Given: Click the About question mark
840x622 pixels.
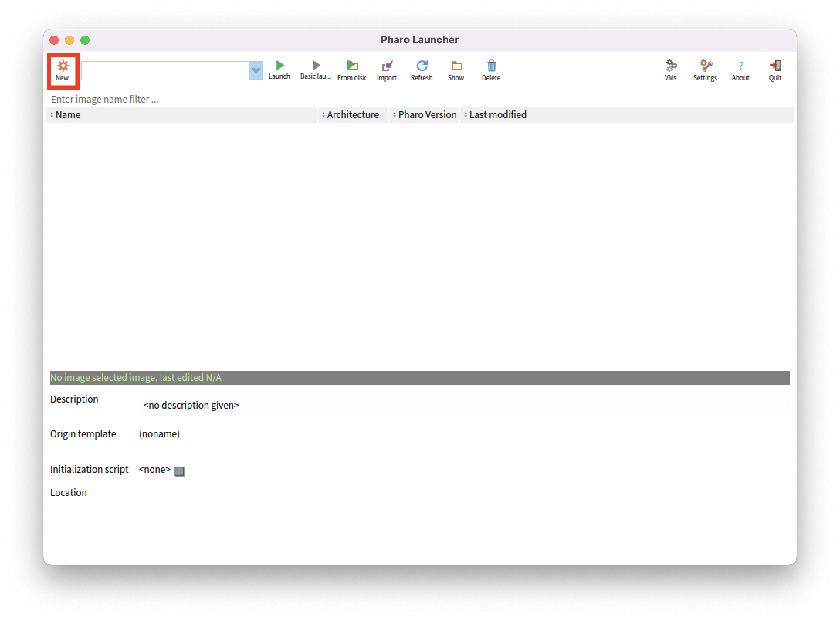Looking at the screenshot, I should point(740,66).
